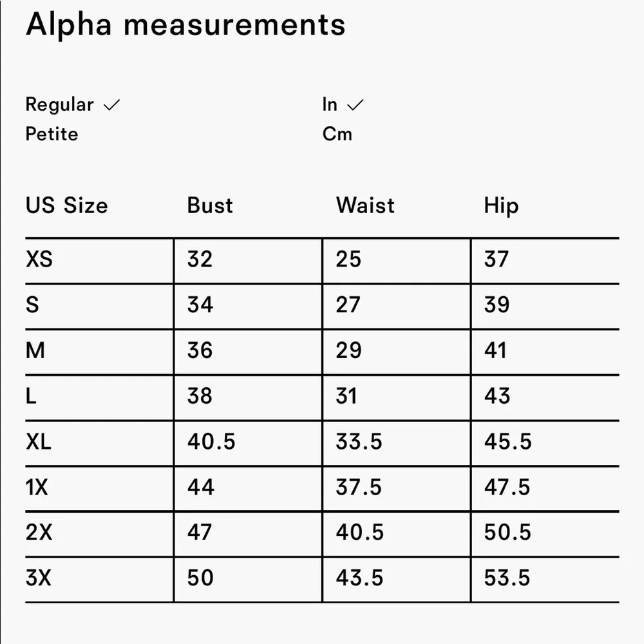Select the 1X waist value 37.5
This screenshot has height=644, width=644.
[x=359, y=487]
